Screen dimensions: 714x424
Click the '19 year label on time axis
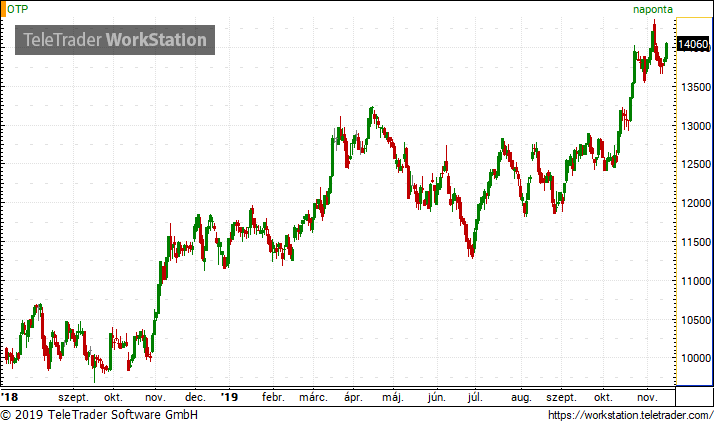[x=230, y=397]
